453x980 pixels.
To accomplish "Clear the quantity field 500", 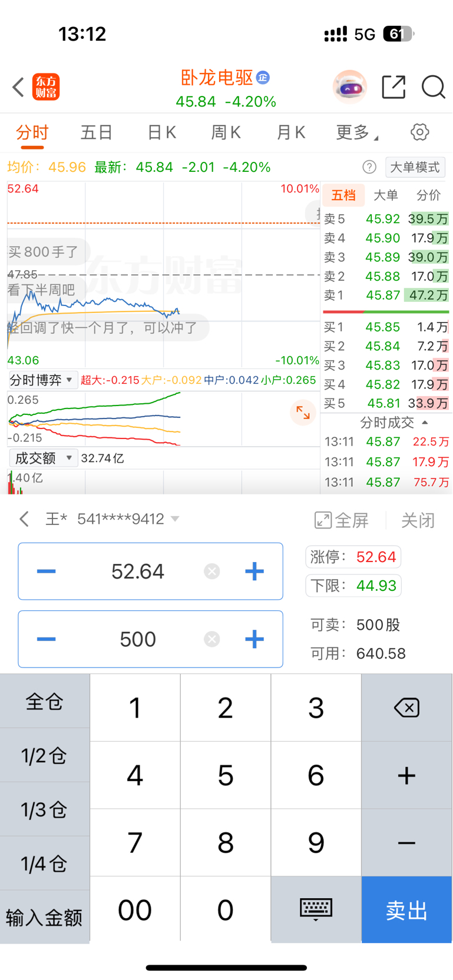I will 212,639.
